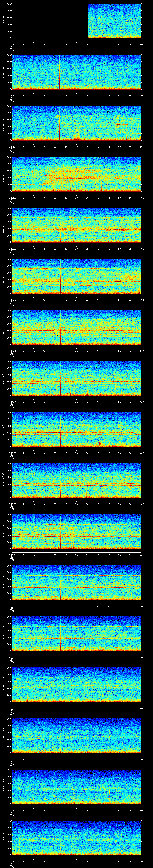Click the 19:25:00 start time label
The image size is (153, 868).
click(12, 862)
